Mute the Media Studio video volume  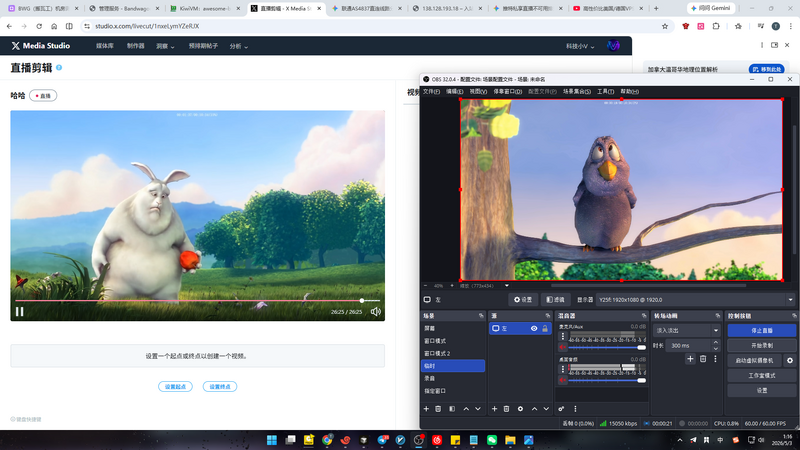376,311
